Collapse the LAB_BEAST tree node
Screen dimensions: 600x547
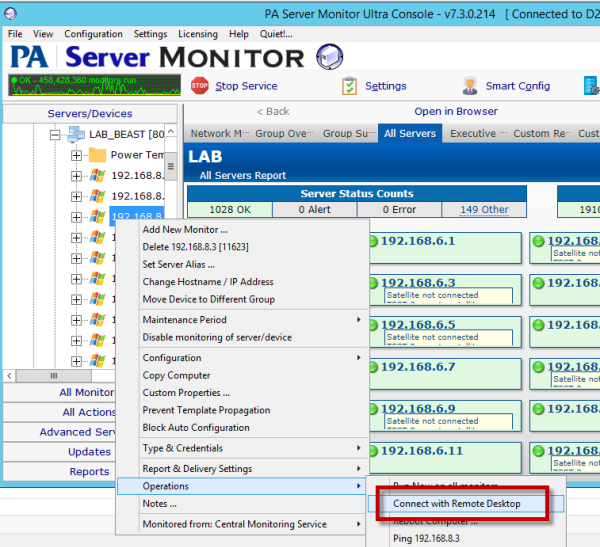tap(55, 135)
